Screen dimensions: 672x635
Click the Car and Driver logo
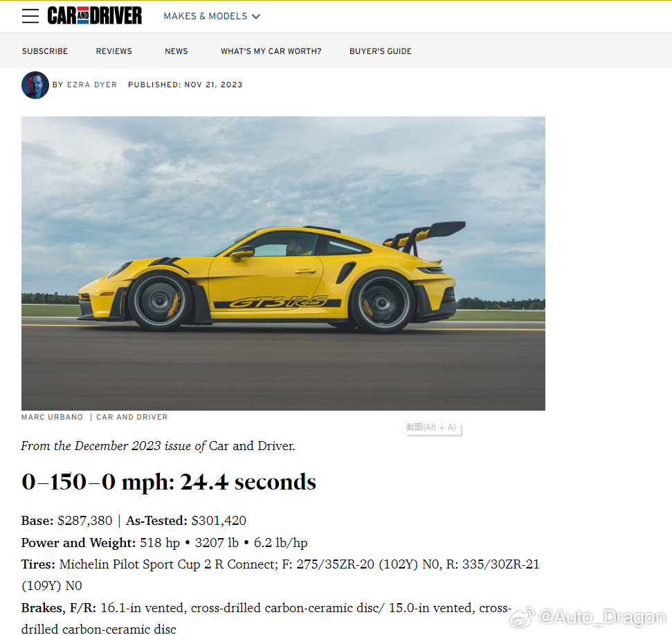tap(94, 16)
